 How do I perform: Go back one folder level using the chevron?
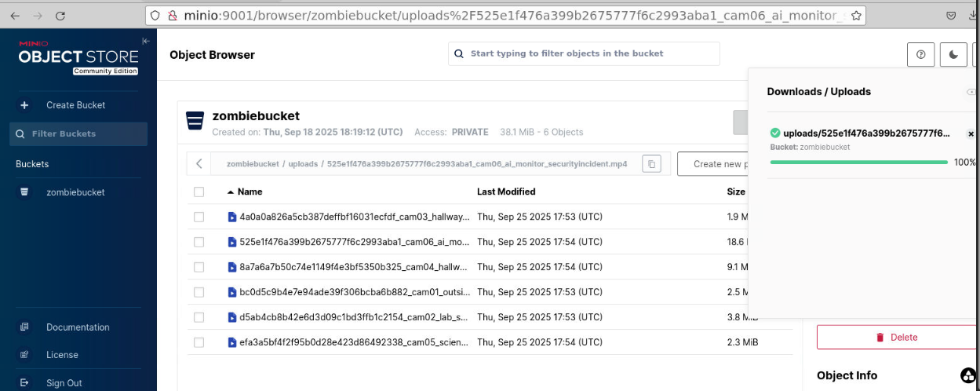pos(199,164)
